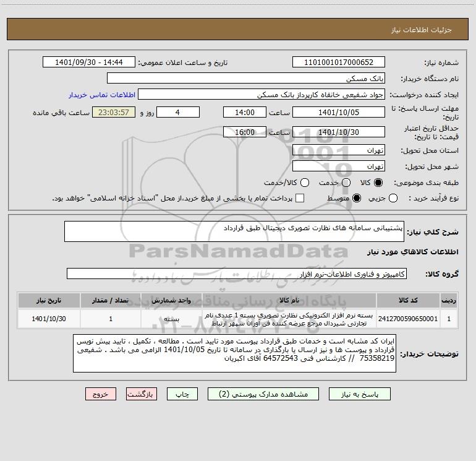476x461 pixels.
Task: Click the countdown timer 23:03:57
Action: [114, 112]
